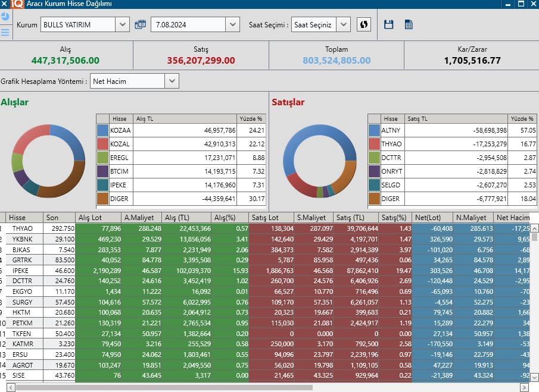Select the TKFEN row in the table
Screen dimensions: 539x392
(264, 334)
